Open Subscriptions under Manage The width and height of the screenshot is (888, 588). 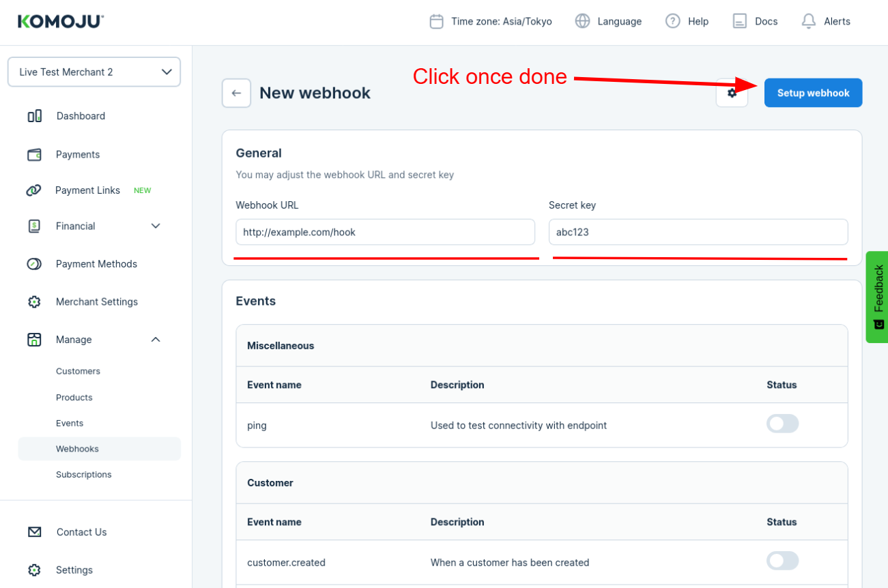84,475
